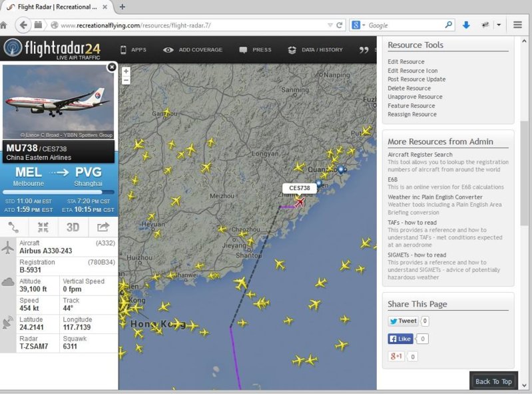The height and width of the screenshot is (394, 532).
Task: Click the CES738 map label
Action: [x=299, y=188]
